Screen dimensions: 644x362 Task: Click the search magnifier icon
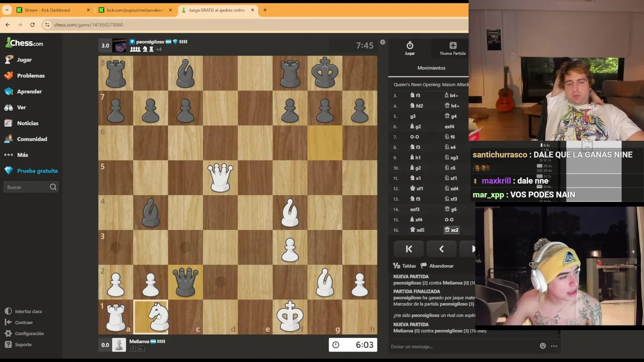53,187
